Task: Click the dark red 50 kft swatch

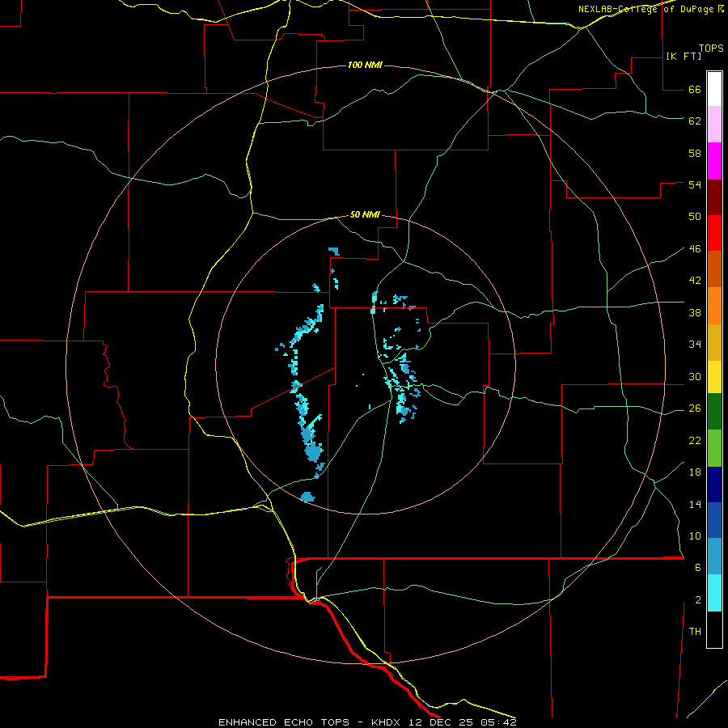Action: 714,197
